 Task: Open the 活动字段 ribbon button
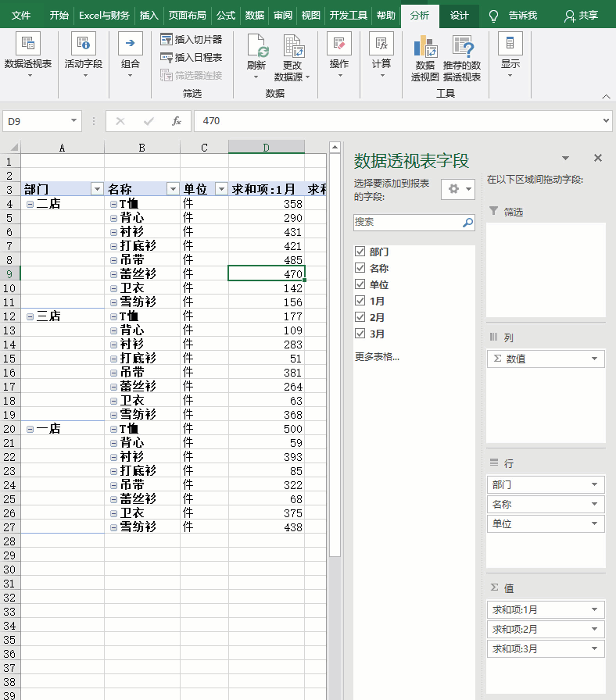click(84, 55)
